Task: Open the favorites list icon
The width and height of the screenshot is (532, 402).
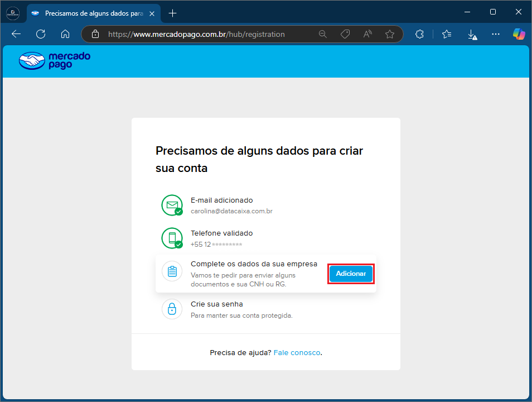Action: (447, 34)
